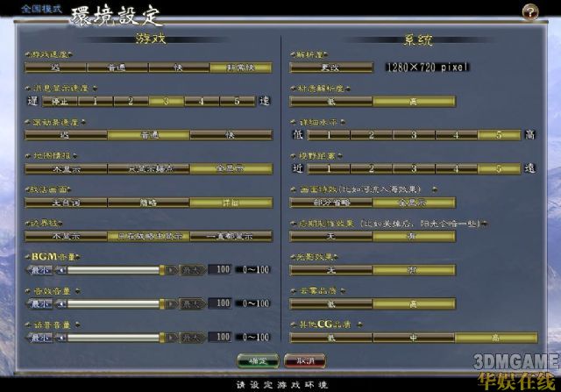Choose 全显示 for 画面特效
The width and height of the screenshot is (561, 392).
coord(414,203)
